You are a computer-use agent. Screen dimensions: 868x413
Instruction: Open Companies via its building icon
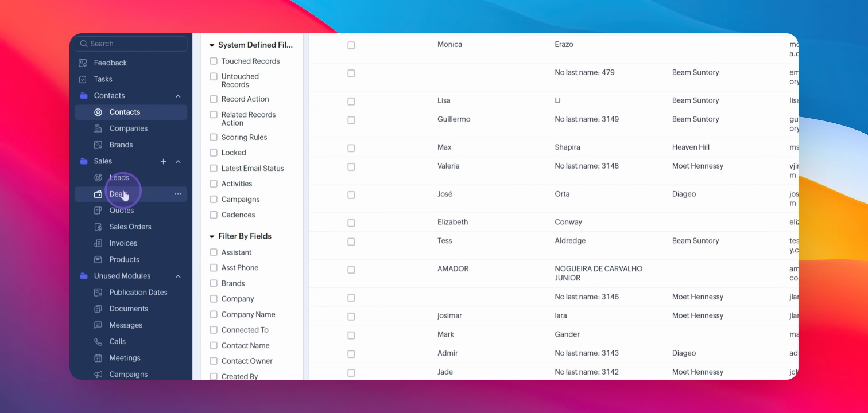[98, 128]
